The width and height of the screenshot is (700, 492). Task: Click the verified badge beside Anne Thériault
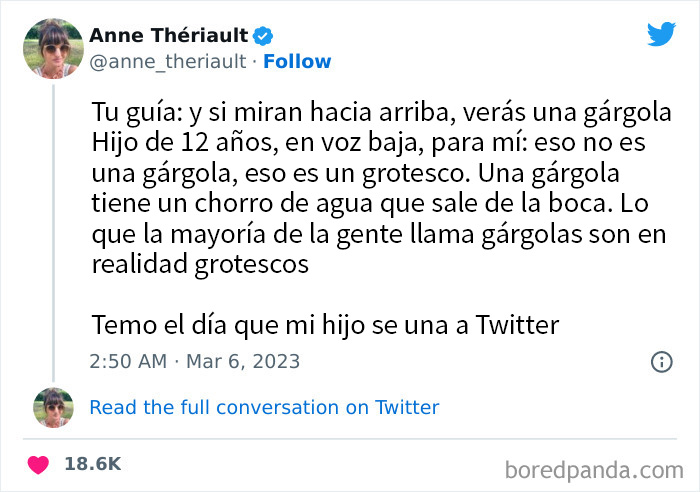[263, 36]
